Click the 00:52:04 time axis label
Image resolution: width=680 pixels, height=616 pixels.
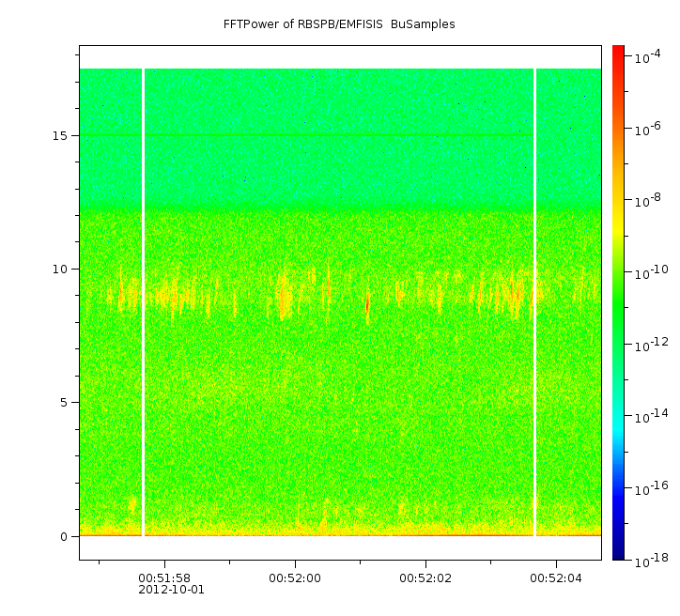point(556,577)
